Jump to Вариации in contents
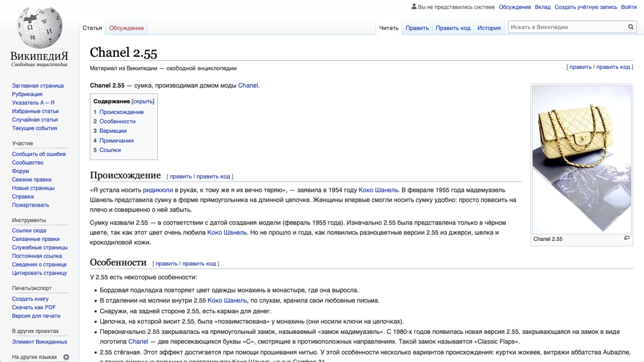The width and height of the screenshot is (644, 362). pos(113,131)
